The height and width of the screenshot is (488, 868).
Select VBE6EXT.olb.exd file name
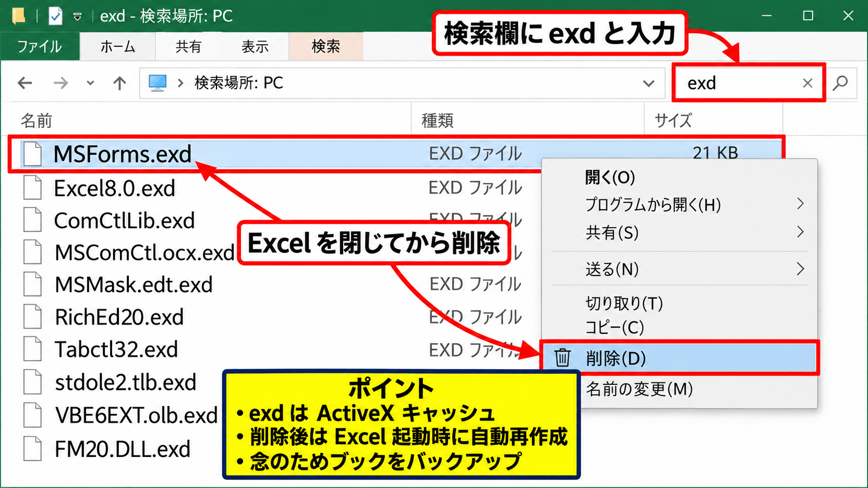(136, 415)
